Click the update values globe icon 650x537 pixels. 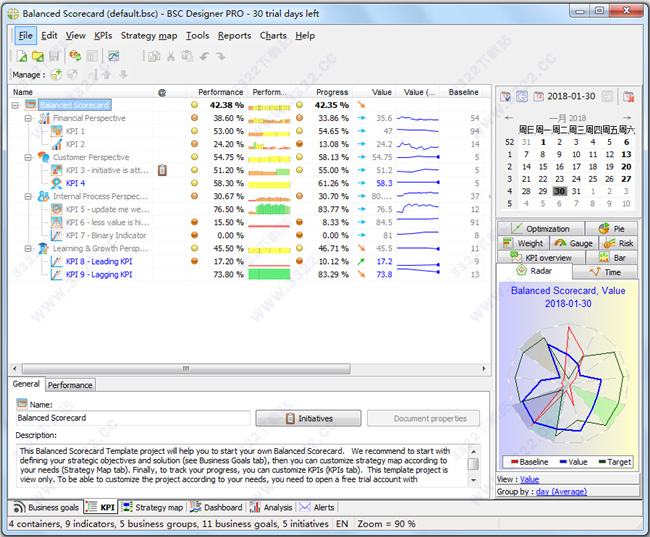[75, 56]
